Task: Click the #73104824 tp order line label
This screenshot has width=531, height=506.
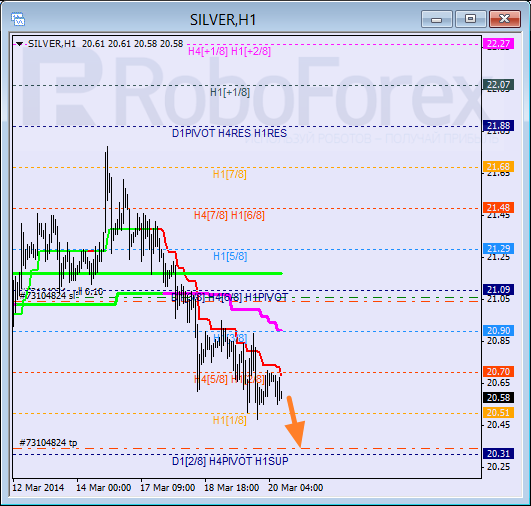Action: 48,443
